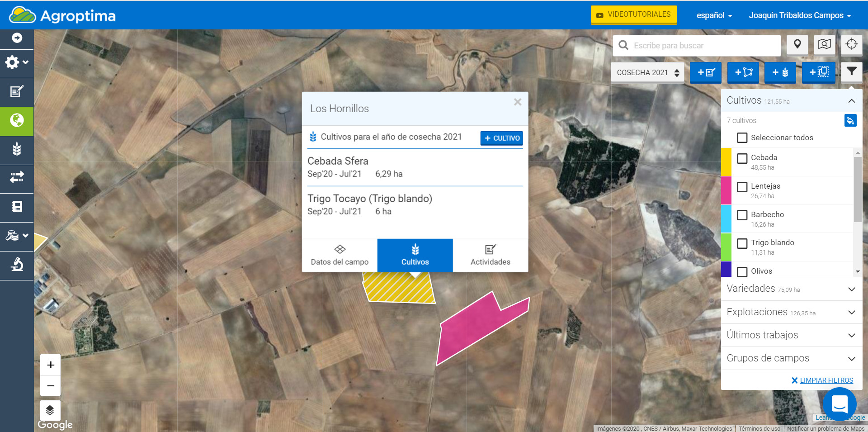Tick the Lentejas crop checkbox
868x432 pixels.
pyautogui.click(x=742, y=187)
